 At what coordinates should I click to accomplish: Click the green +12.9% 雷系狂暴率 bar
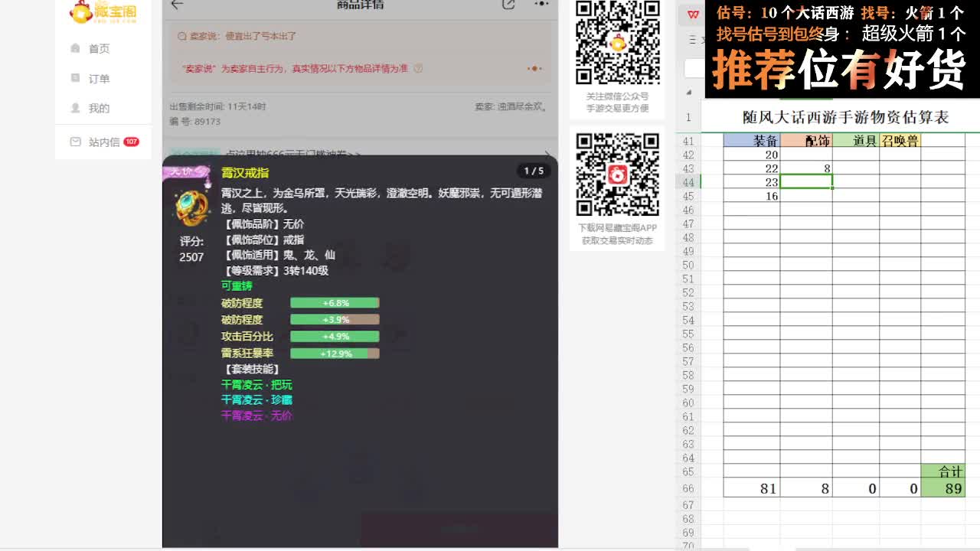334,353
